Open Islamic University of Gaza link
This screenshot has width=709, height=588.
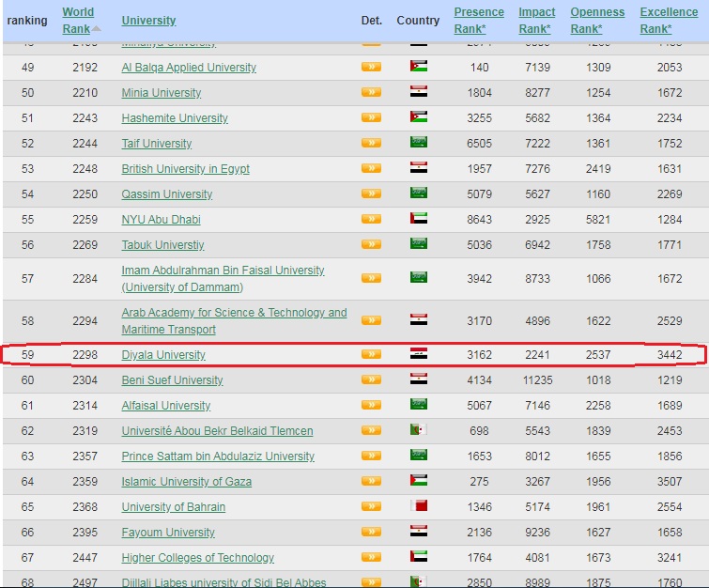[x=186, y=481]
